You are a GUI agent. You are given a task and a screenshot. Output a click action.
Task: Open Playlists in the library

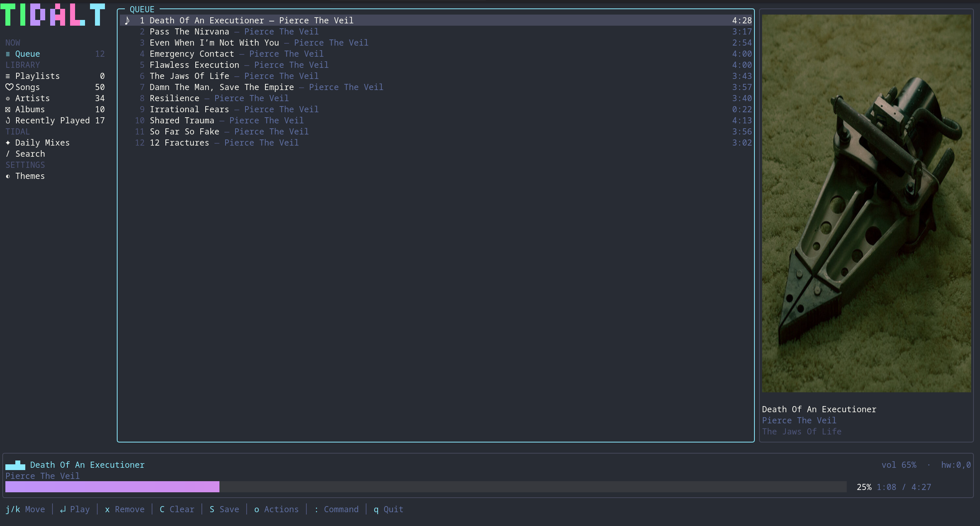55,76
